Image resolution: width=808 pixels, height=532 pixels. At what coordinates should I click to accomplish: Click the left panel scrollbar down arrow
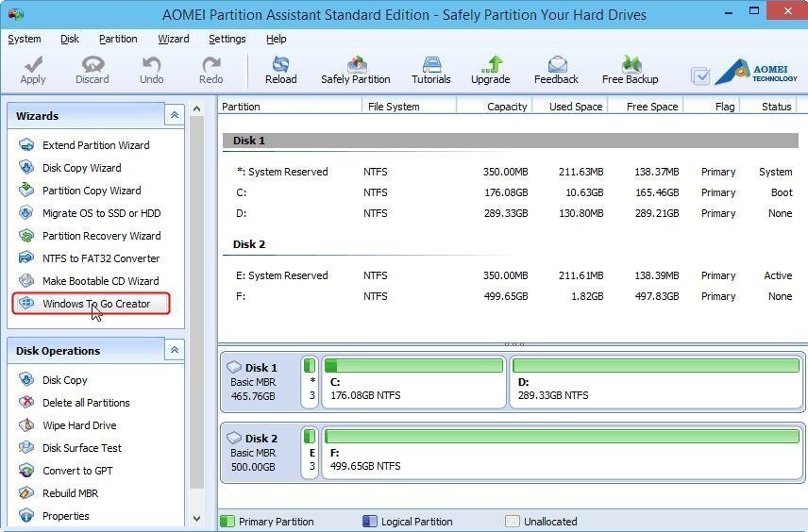(x=196, y=518)
